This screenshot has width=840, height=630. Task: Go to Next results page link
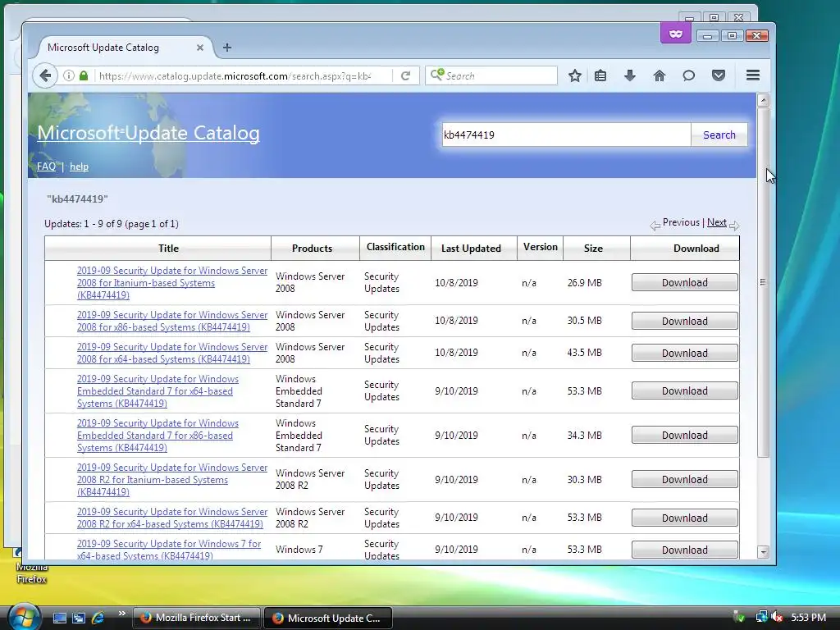[717, 222]
